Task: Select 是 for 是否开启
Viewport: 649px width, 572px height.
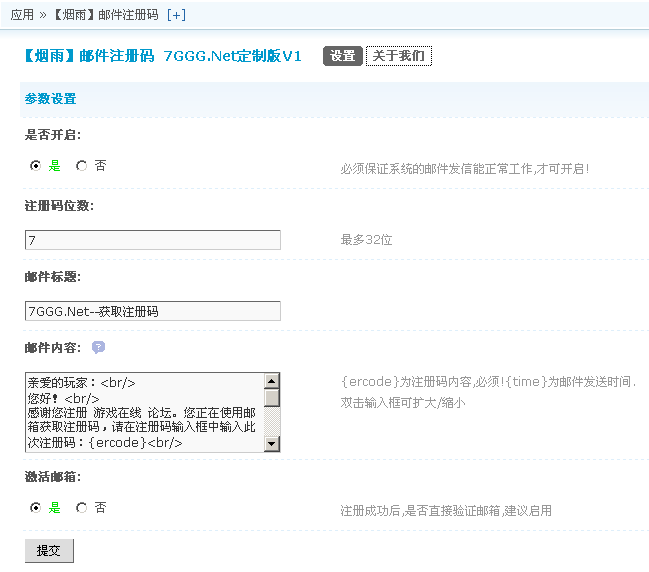Action: pos(36,166)
